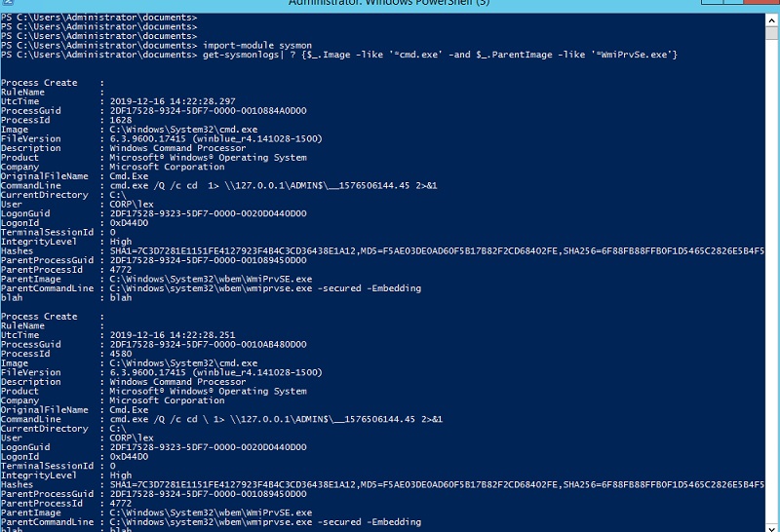Click the UtcTime value ending 28.297
Image resolution: width=780 pixels, height=532 pixels.
pyautogui.click(x=173, y=101)
